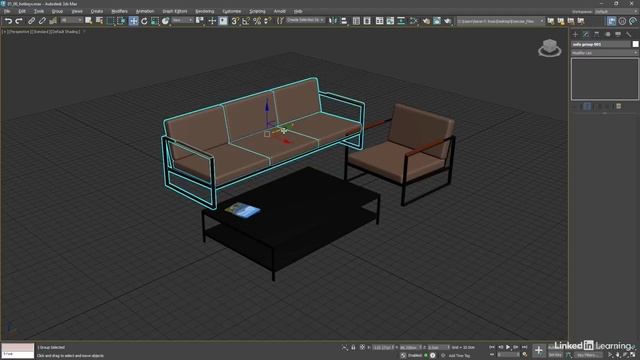Image resolution: width=640 pixels, height=360 pixels.
Task: Open the Utilities tab in the command panel
Action: pyautogui.click(x=629, y=34)
